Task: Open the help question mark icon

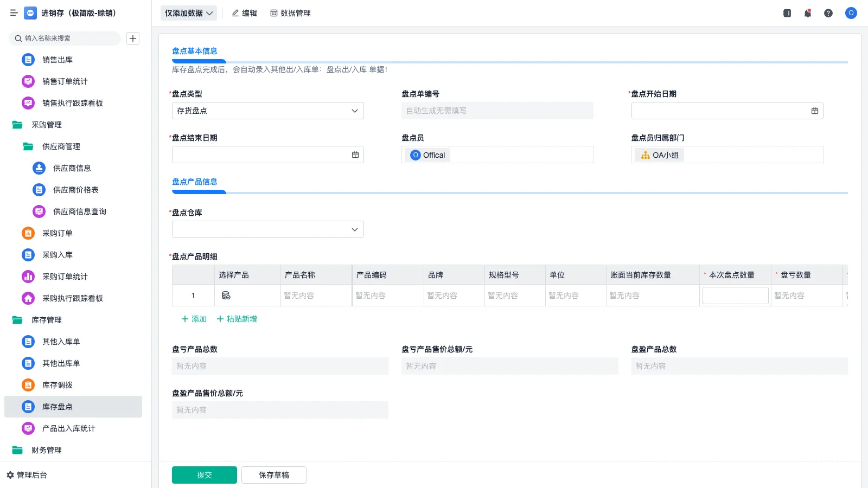Action: 828,13
